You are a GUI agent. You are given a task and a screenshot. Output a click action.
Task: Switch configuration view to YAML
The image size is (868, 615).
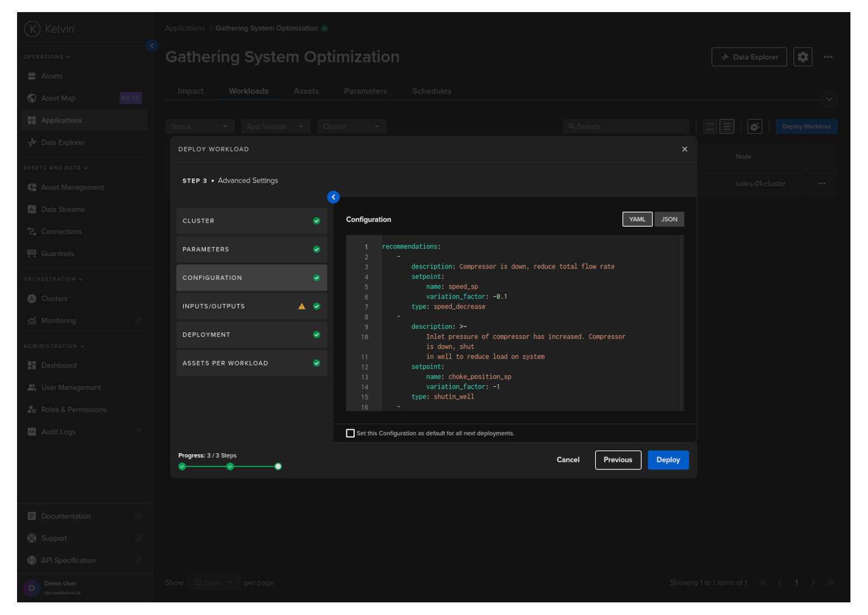click(637, 219)
